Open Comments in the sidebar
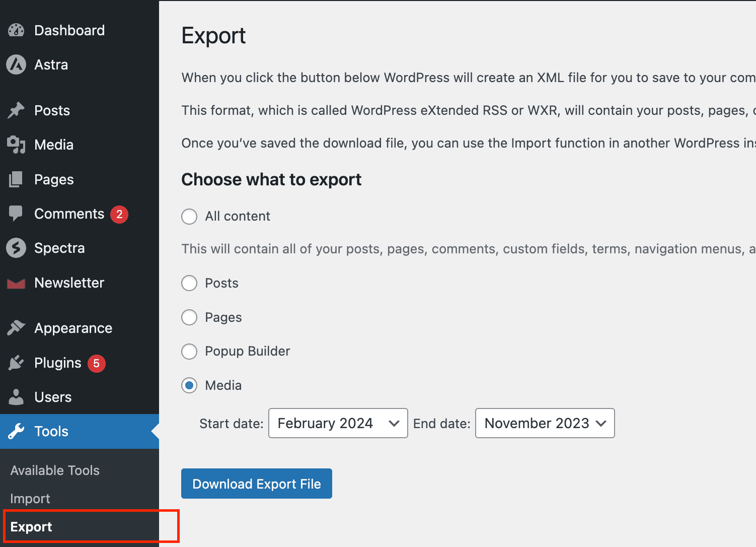 tap(80, 214)
